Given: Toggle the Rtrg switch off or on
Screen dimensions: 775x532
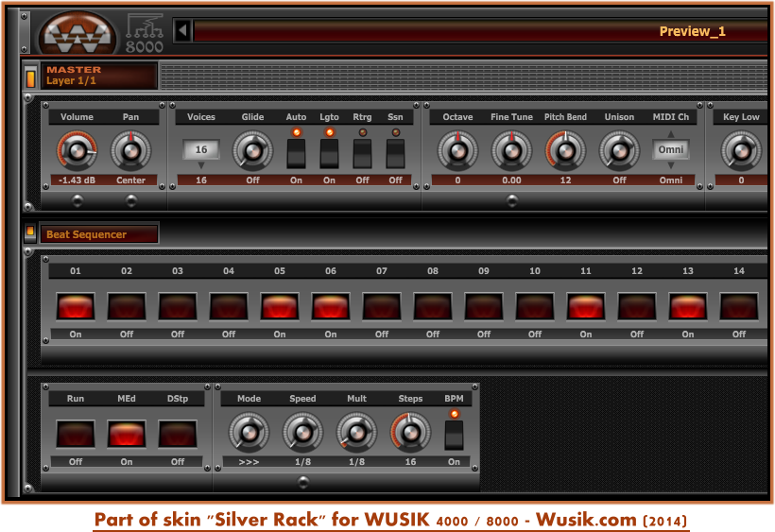Looking at the screenshot, I should tap(362, 152).
